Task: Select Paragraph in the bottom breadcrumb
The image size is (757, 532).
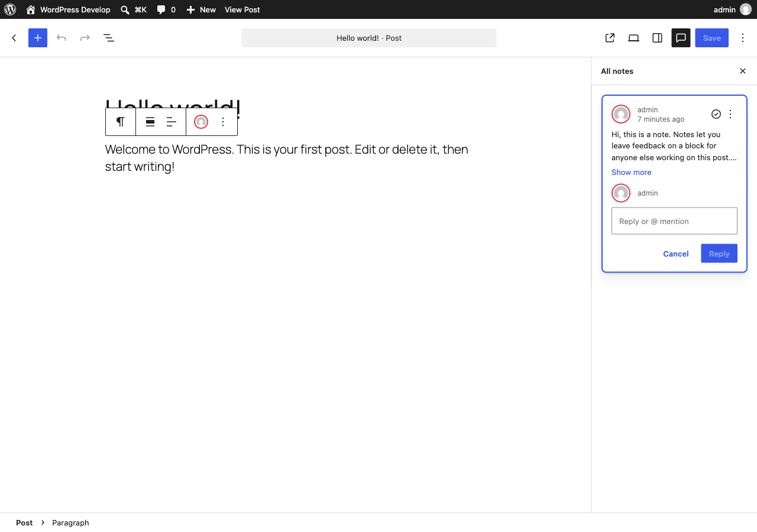Action: point(70,523)
